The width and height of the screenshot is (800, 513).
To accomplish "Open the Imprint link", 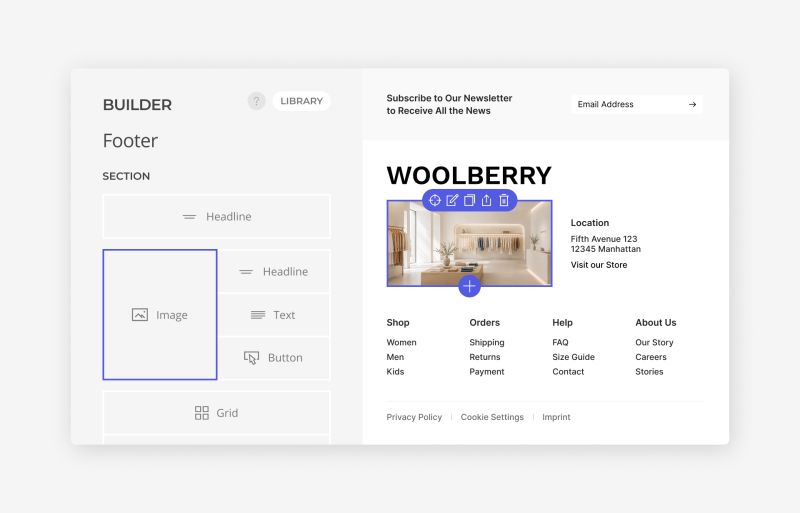I will (556, 417).
